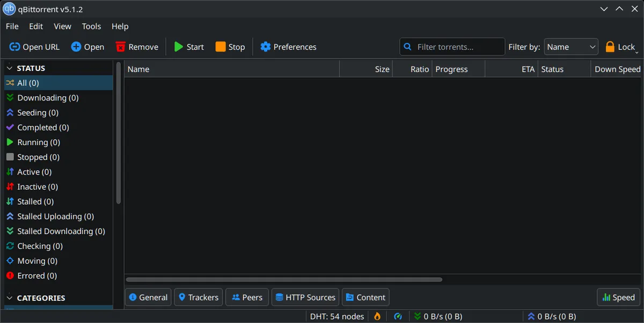This screenshot has height=323, width=644.
Task: Click the Open torrent file toolbar button
Action: pyautogui.click(x=87, y=47)
